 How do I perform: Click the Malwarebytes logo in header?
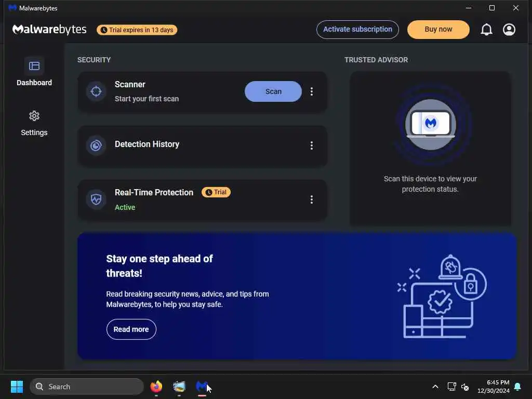pyautogui.click(x=49, y=30)
